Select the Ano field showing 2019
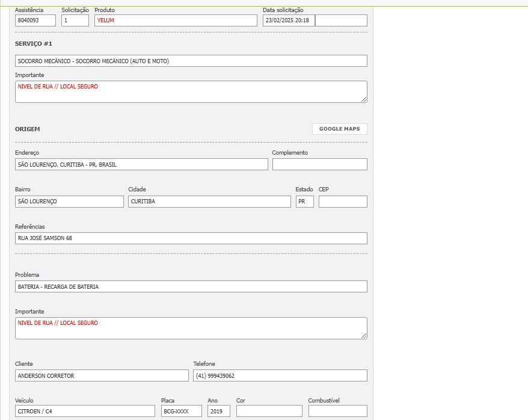Image resolution: width=528 pixels, height=420 pixels. [x=219, y=411]
